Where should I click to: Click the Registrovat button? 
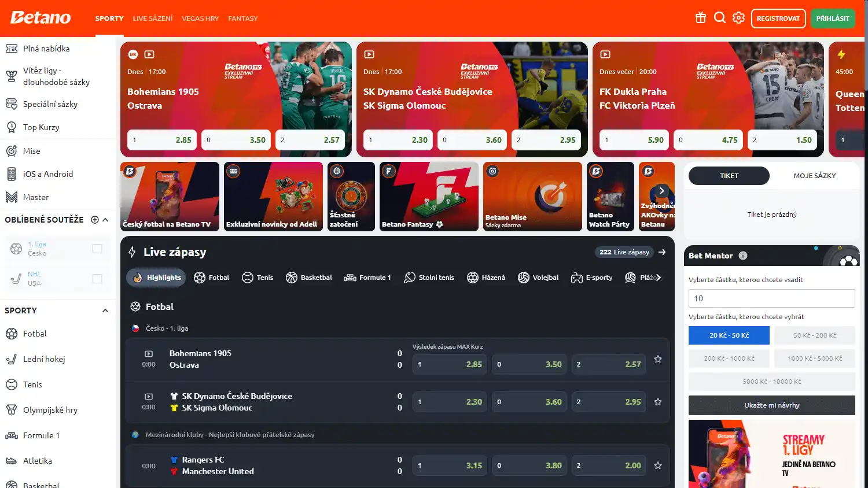click(778, 19)
